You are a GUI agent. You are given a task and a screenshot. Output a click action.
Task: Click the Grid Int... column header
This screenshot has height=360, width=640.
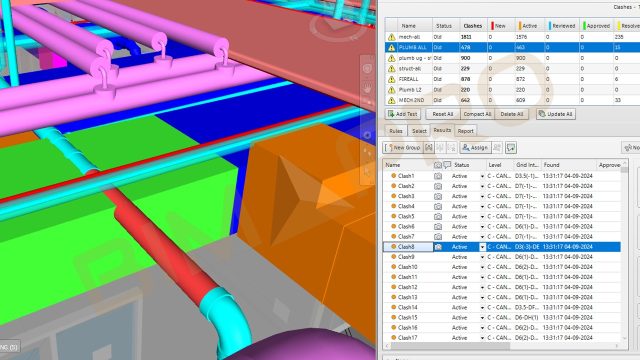coord(527,165)
